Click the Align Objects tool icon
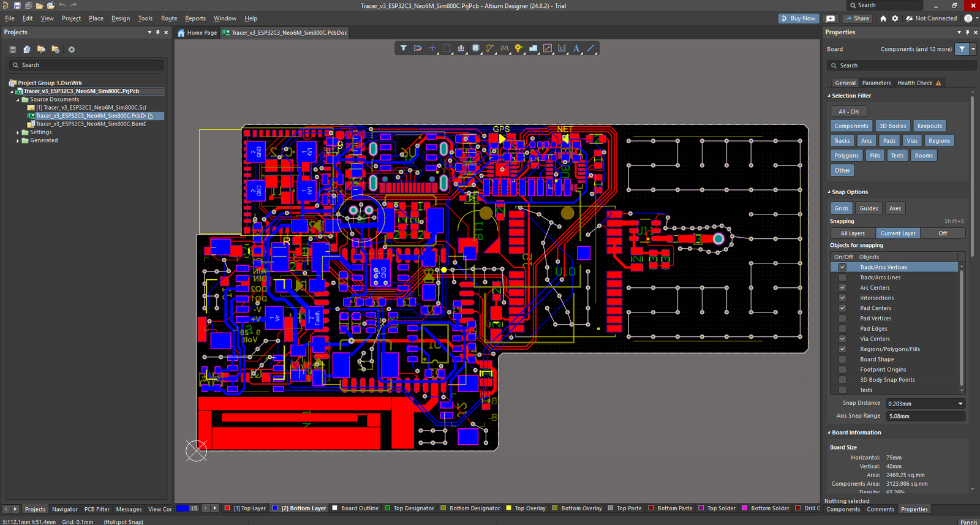This screenshot has height=525, width=980. [461, 48]
